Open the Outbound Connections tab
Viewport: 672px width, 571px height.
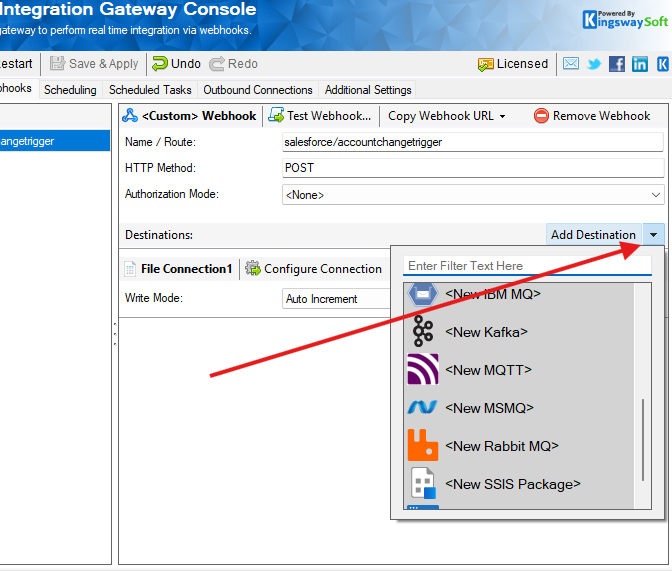pyautogui.click(x=258, y=90)
